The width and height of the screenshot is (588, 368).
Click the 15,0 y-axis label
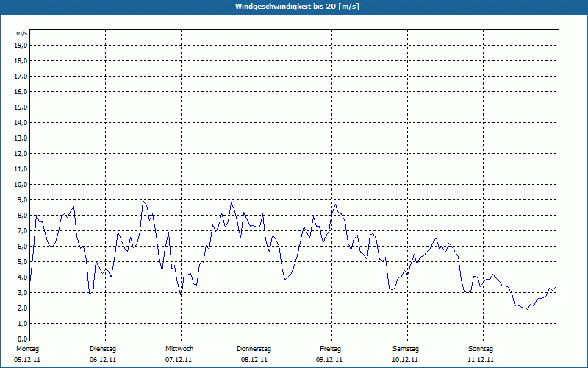[21, 107]
